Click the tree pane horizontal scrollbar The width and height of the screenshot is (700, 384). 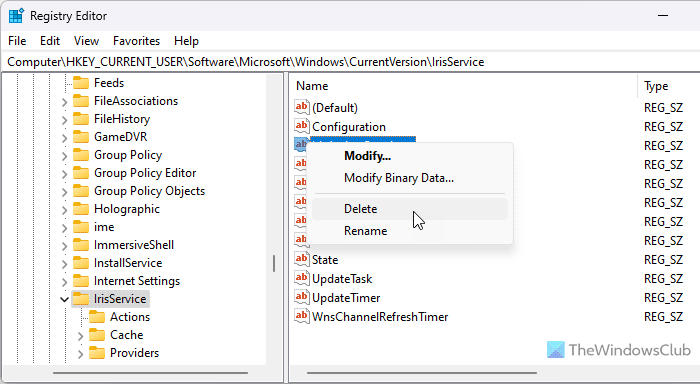[150, 372]
